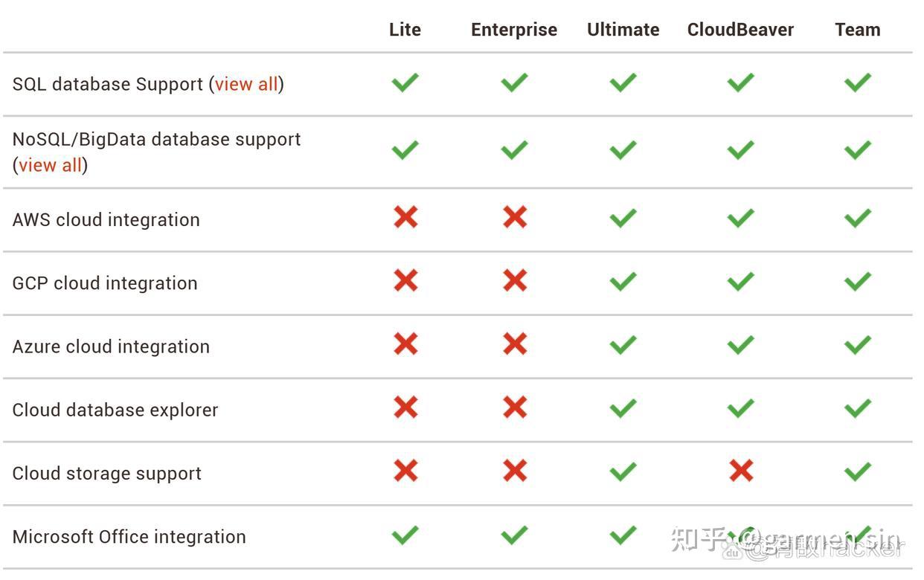
Task: Click the red X for Enterprise GCP cloud integration
Action: coord(515,280)
